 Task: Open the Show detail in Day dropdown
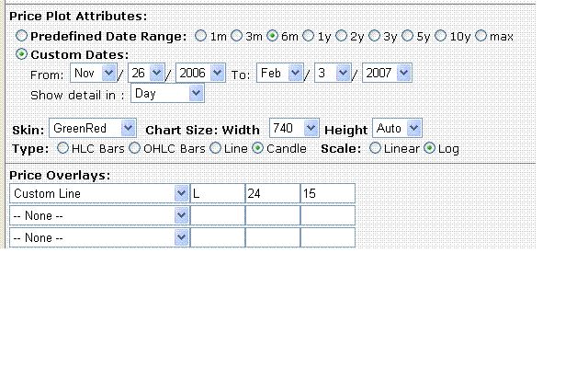167,93
